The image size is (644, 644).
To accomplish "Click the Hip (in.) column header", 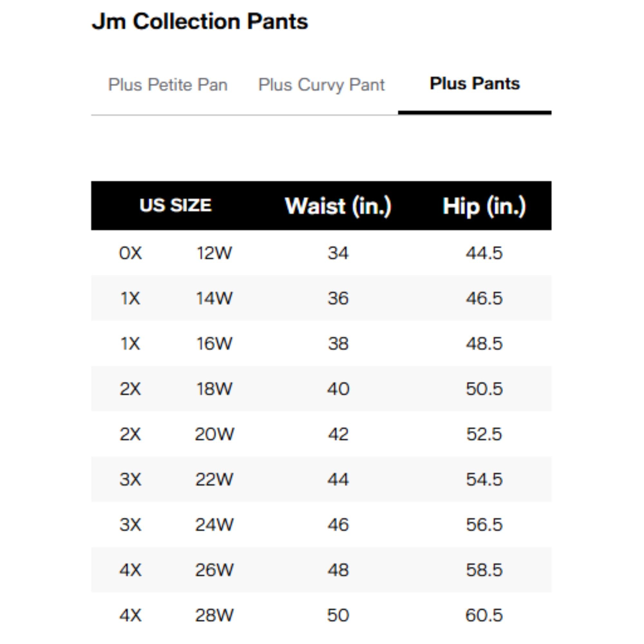I will 484,205.
